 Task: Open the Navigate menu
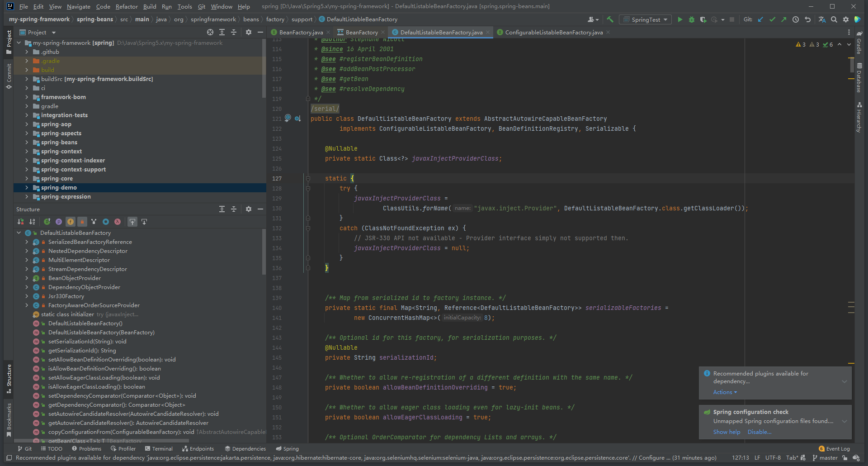click(x=79, y=6)
